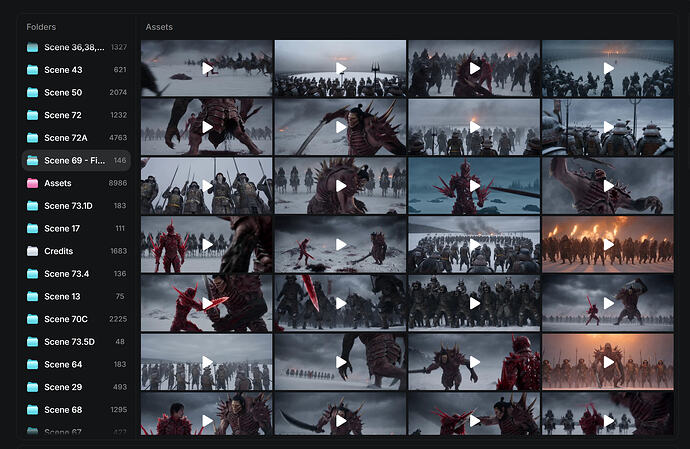The height and width of the screenshot is (449, 690).
Task: Play the torch-lit army clip with orange flames
Action: coord(608,244)
